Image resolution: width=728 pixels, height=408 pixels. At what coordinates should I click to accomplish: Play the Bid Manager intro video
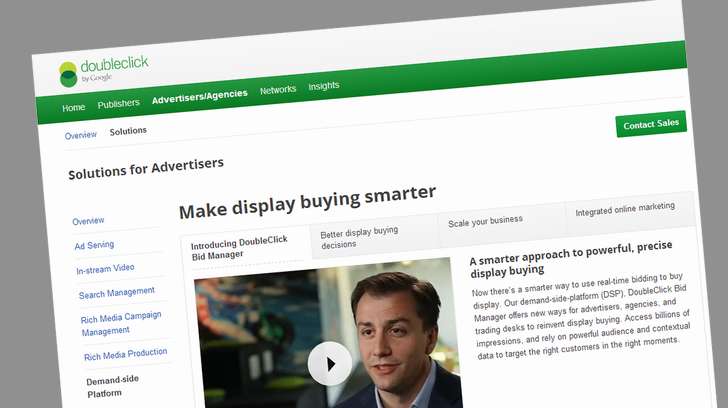(330, 363)
